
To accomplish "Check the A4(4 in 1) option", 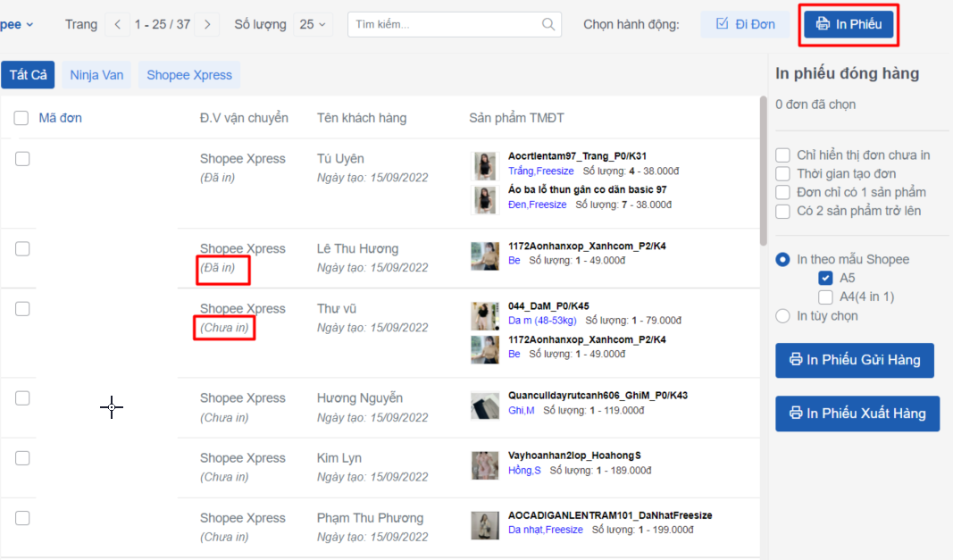I will coord(826,297).
